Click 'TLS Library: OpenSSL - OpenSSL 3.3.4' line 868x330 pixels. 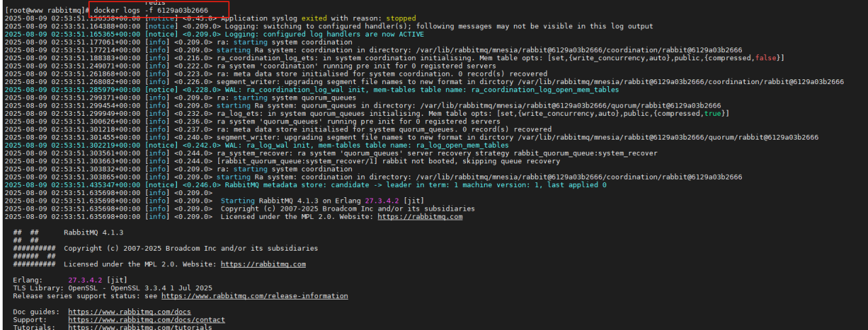[113, 288]
